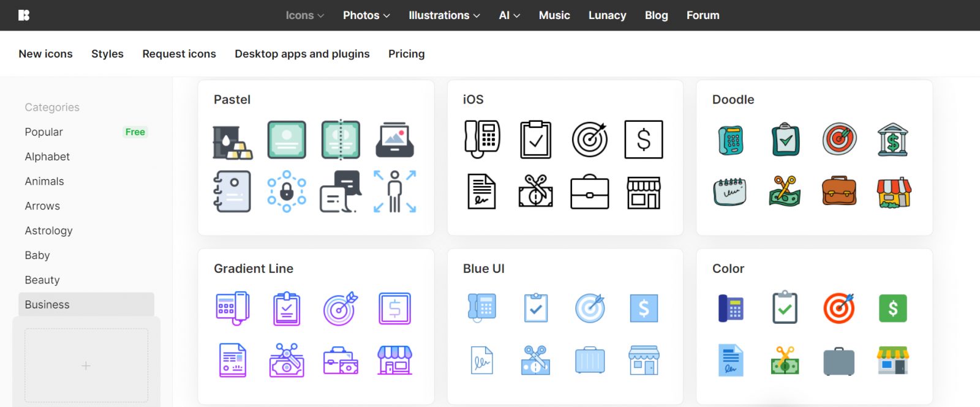
Task: Open Request icons page
Action: (179, 54)
